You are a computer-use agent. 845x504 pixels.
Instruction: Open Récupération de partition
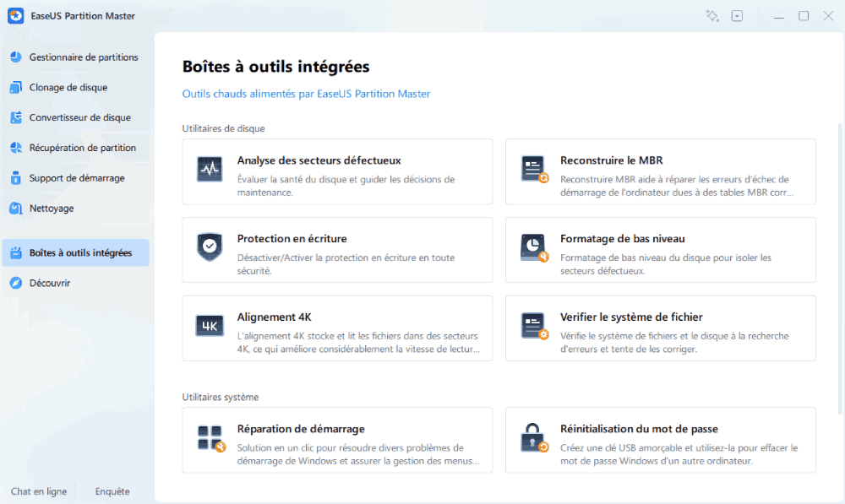click(x=75, y=148)
